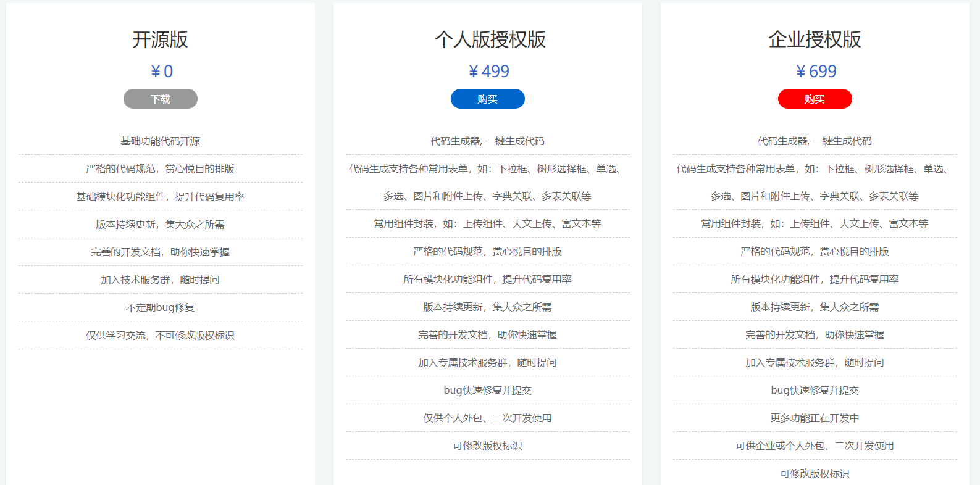Click 加入技术服务群，随时提问 in 开源版 list

(161, 280)
